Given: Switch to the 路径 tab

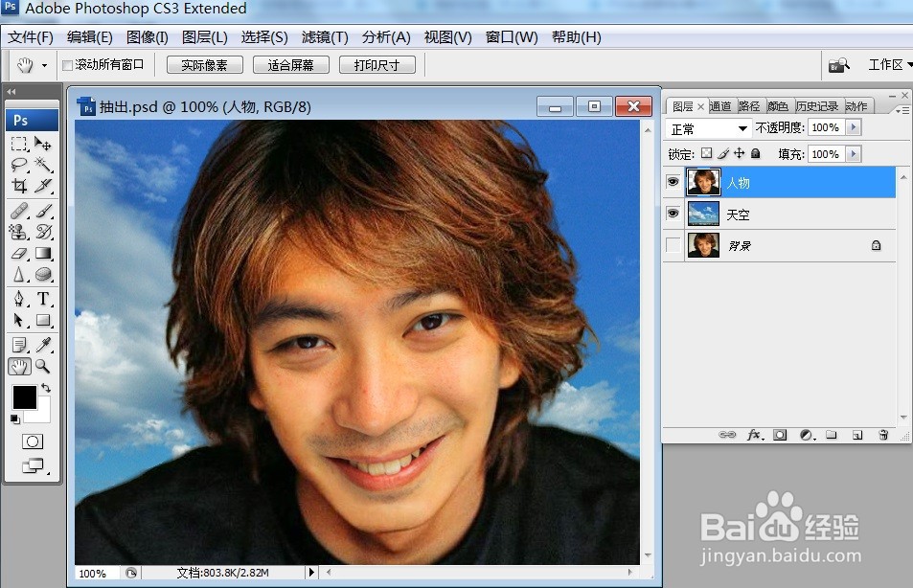Looking at the screenshot, I should coord(749,106).
